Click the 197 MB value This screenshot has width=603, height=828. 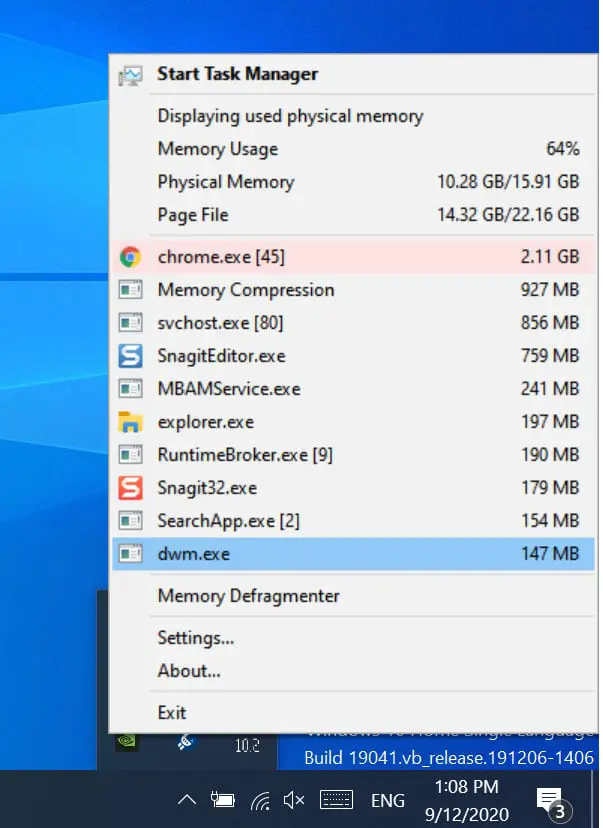click(550, 422)
